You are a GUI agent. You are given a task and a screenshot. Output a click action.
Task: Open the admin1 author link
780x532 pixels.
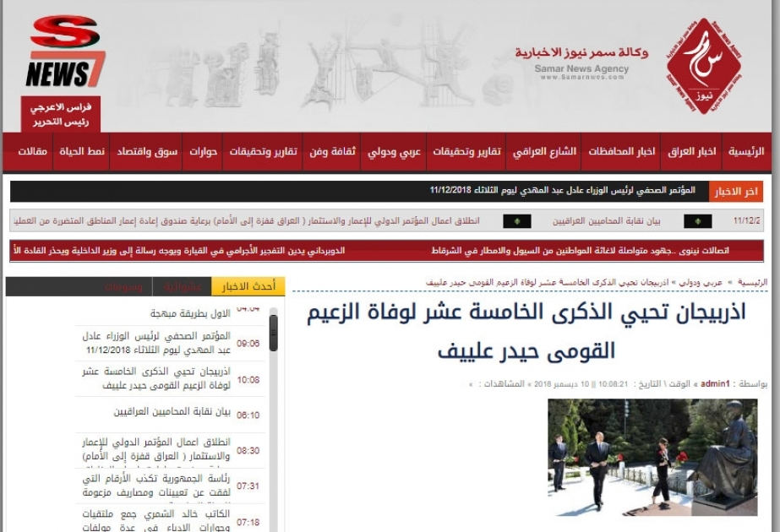pos(715,383)
